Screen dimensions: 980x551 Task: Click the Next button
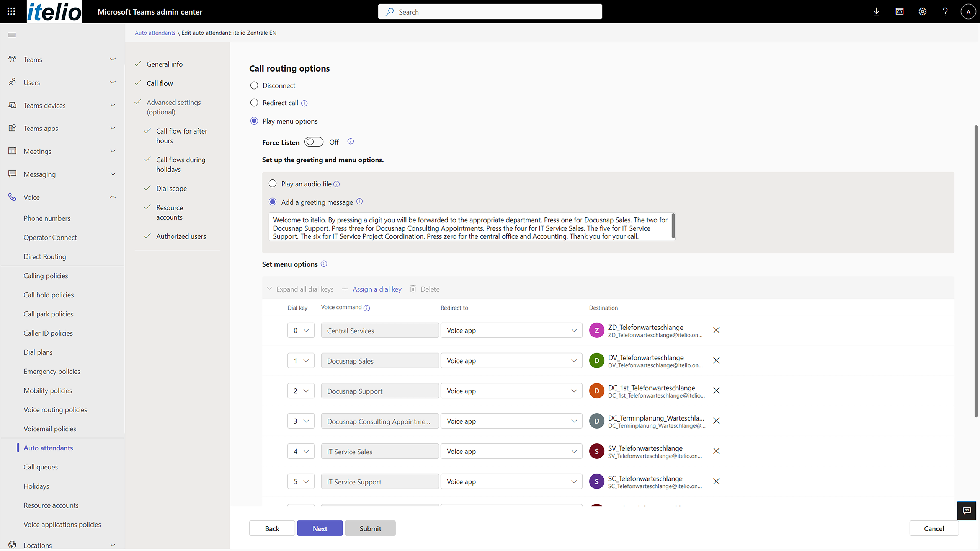[320, 528]
